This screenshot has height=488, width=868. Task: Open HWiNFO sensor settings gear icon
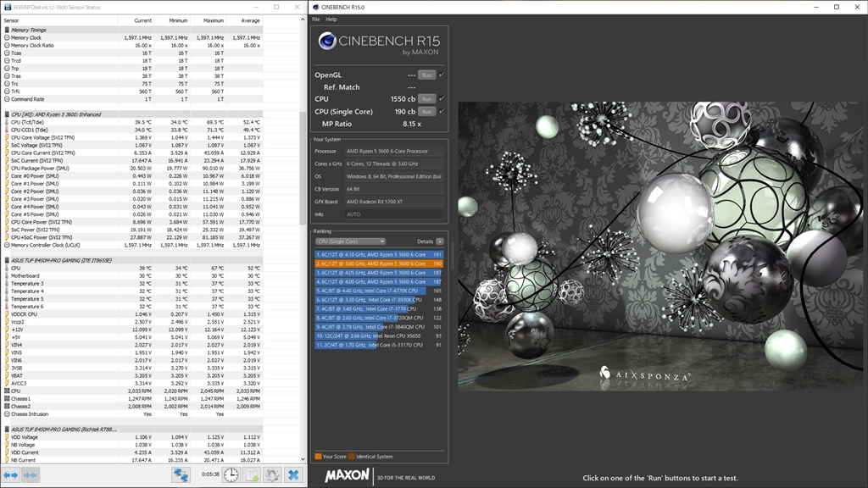272,475
